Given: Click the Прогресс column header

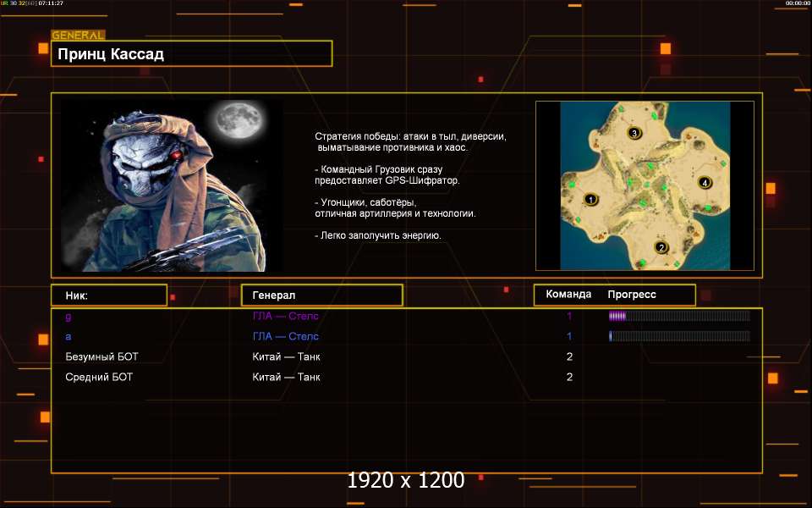Looking at the screenshot, I should coord(632,295).
